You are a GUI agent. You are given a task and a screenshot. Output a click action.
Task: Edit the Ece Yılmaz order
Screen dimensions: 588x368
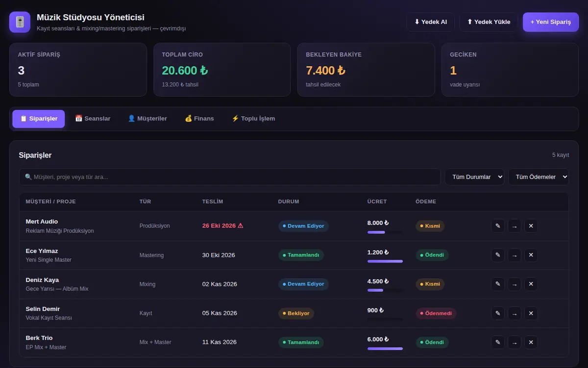(498, 255)
